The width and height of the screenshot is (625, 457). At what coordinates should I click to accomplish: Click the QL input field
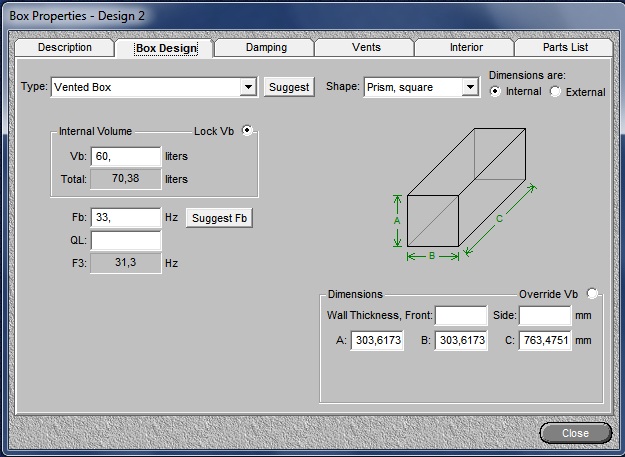(126, 240)
